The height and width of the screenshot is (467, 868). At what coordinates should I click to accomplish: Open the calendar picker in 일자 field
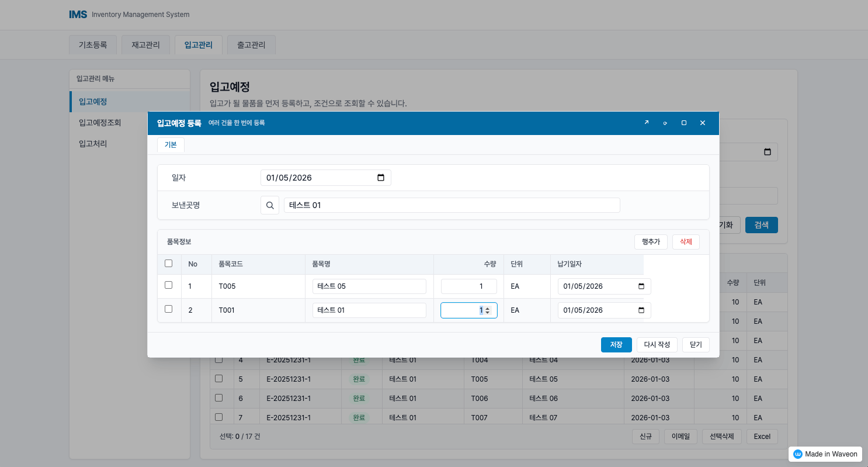[x=381, y=178]
